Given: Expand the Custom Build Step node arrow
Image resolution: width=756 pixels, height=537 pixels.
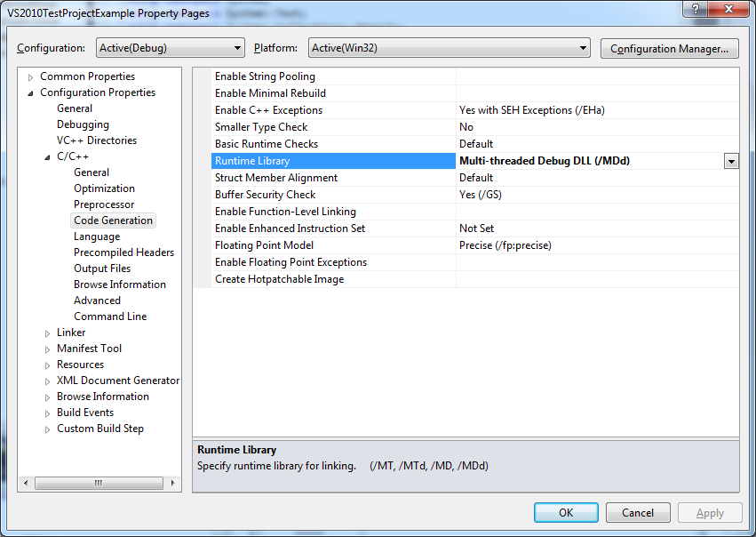Looking at the screenshot, I should (47, 429).
